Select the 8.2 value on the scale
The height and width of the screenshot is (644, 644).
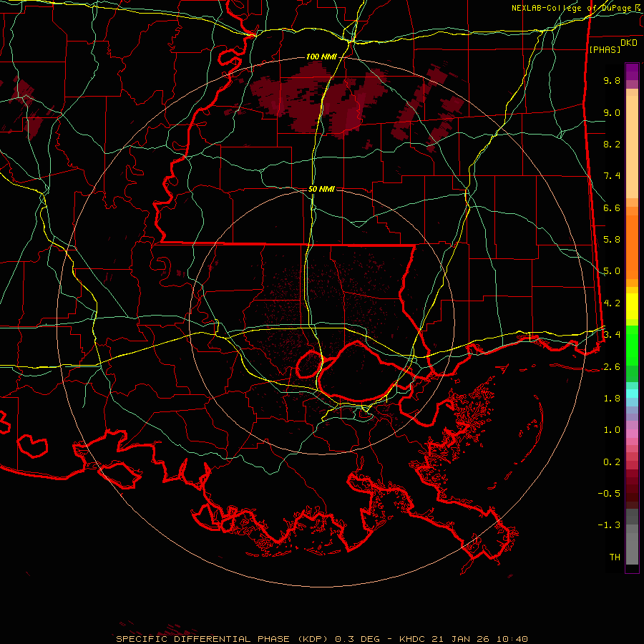click(x=612, y=144)
